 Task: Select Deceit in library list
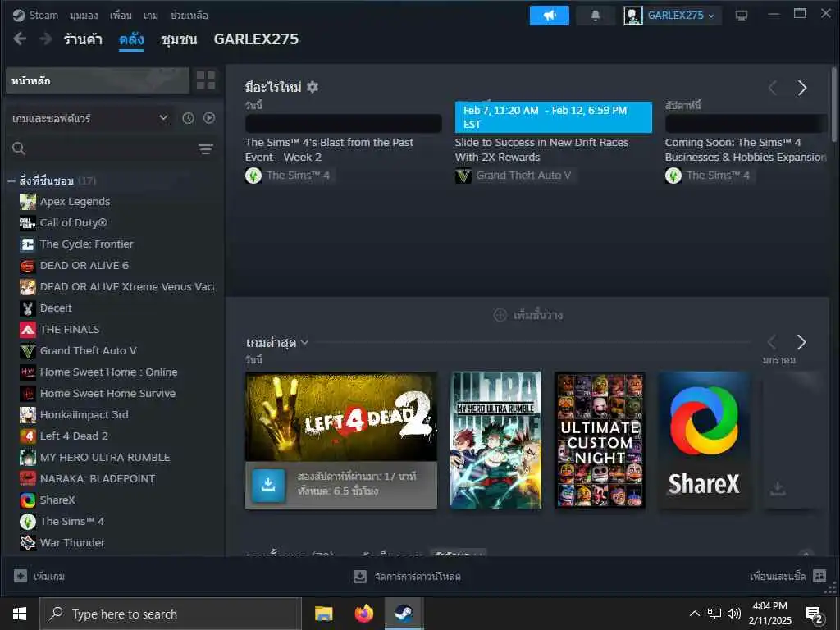56,308
